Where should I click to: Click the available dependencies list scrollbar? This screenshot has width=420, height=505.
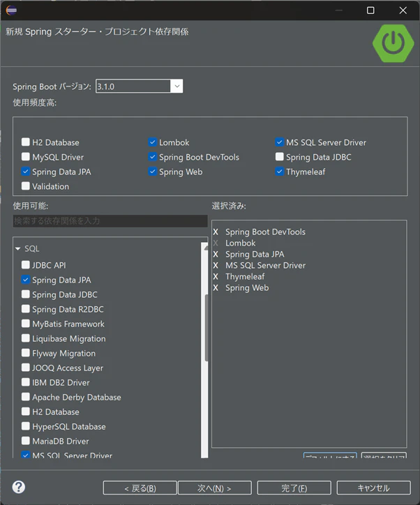[x=204, y=350]
